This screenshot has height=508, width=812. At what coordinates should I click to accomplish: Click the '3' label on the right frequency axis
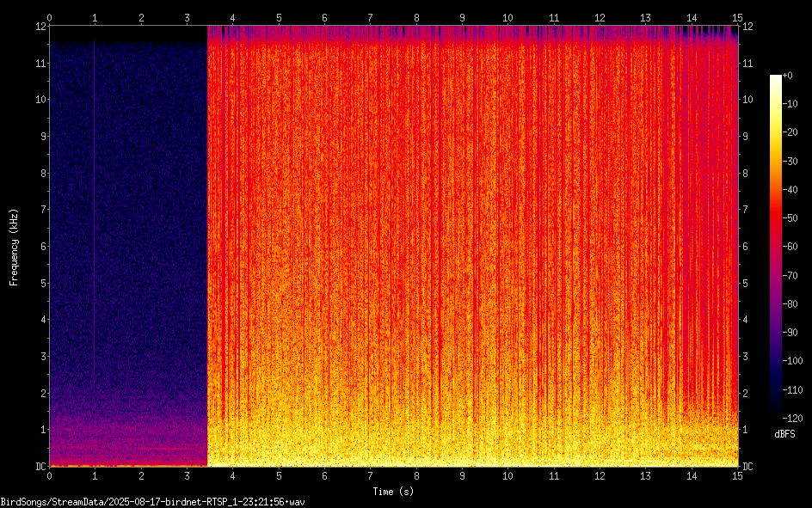coord(746,357)
